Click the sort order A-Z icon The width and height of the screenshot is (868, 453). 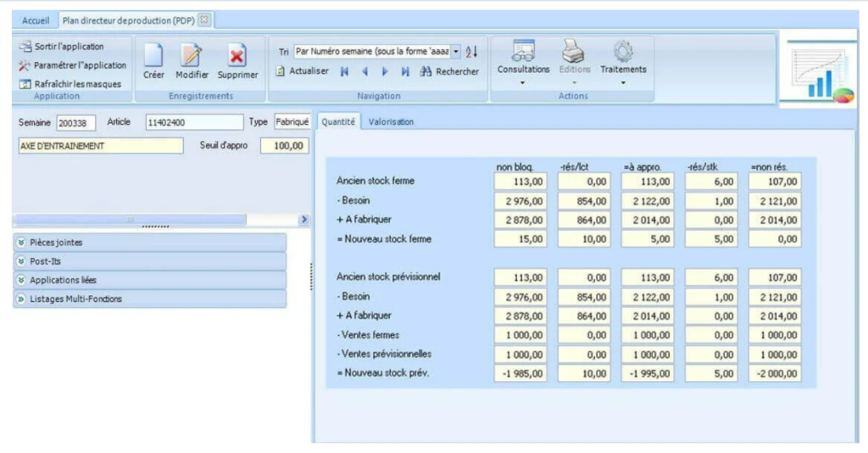pyautogui.click(x=472, y=52)
